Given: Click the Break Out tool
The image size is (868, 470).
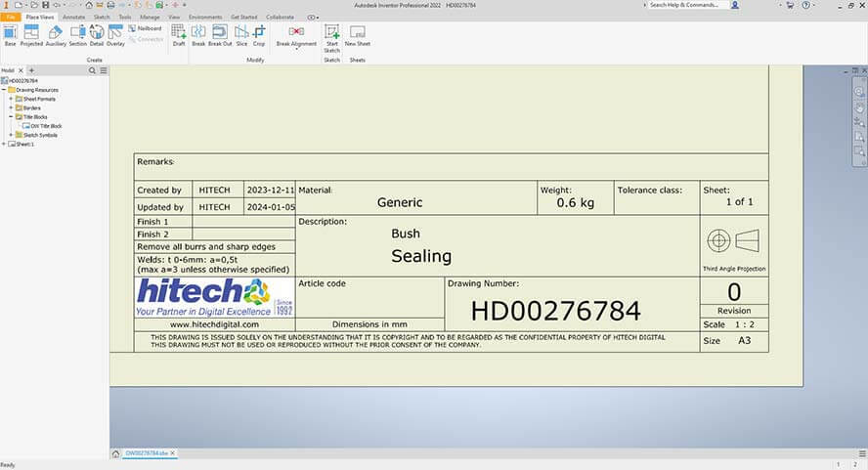Looking at the screenshot, I should click(x=220, y=35).
